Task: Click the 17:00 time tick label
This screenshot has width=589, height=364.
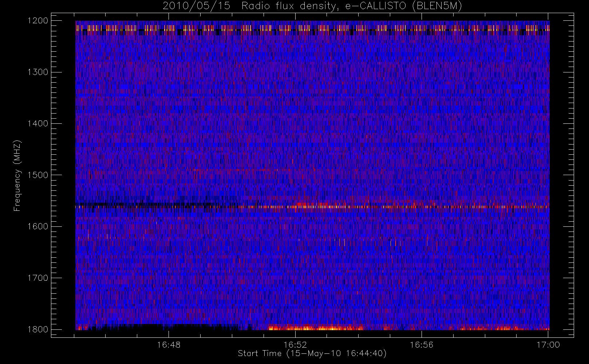Action: point(548,345)
